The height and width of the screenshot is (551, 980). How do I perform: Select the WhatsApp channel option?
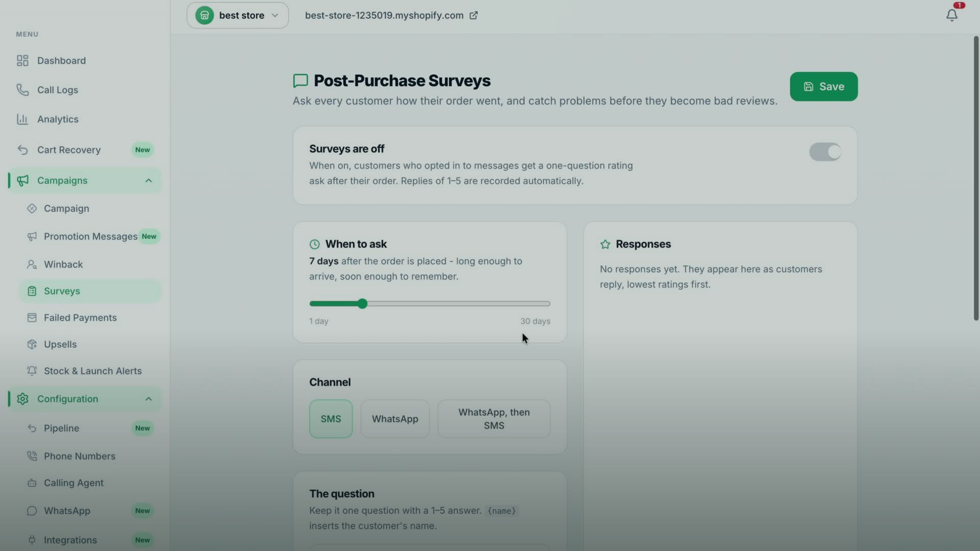395,419
